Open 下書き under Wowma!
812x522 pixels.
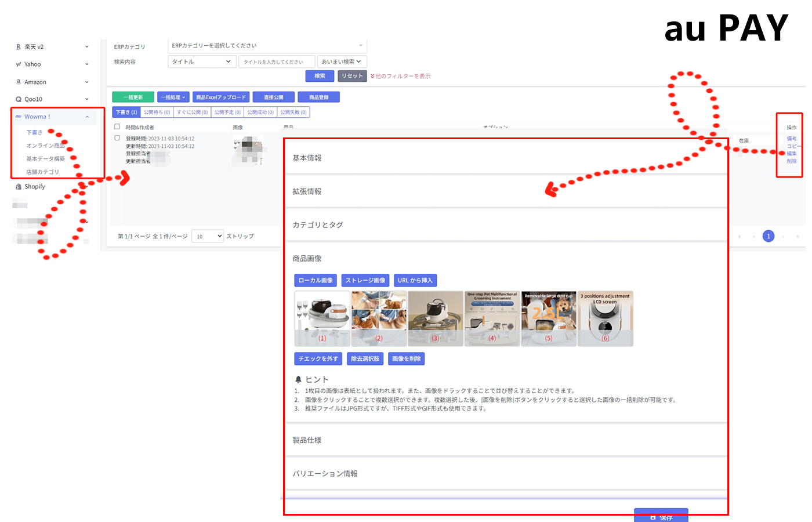click(34, 133)
